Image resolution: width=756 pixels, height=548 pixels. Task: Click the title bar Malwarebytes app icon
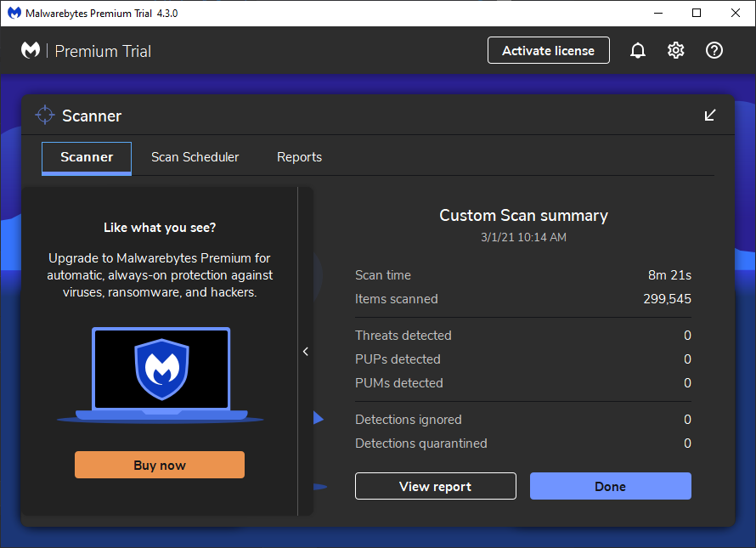click(14, 13)
